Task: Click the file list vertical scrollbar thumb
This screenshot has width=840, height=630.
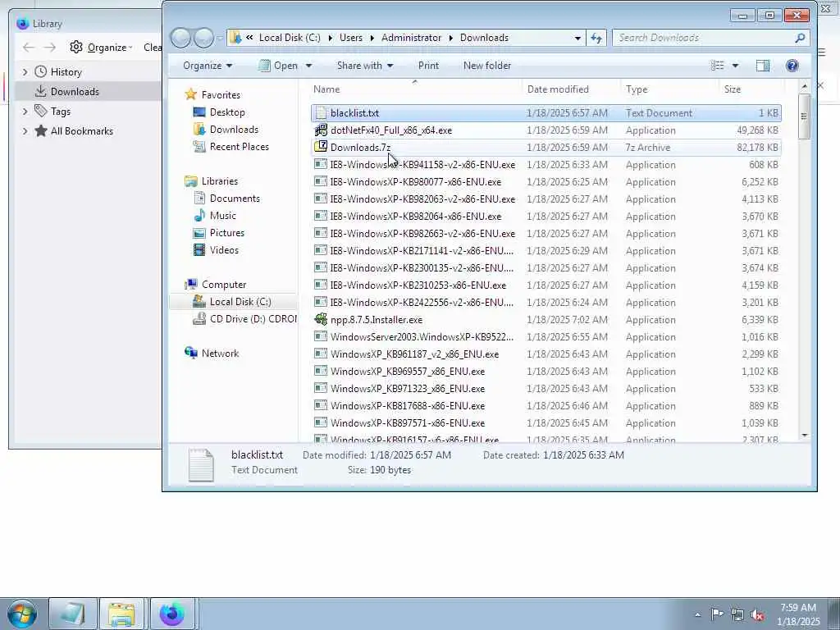Action: [804, 116]
